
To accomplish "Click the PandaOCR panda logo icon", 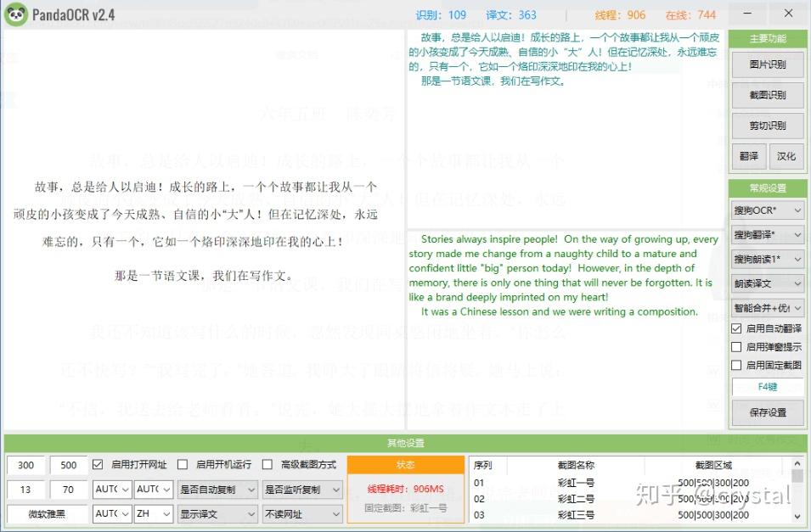I will coord(15,14).
